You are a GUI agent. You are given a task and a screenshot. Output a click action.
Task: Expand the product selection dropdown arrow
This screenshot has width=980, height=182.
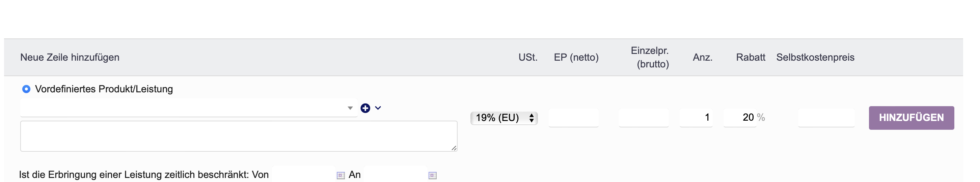click(x=350, y=108)
